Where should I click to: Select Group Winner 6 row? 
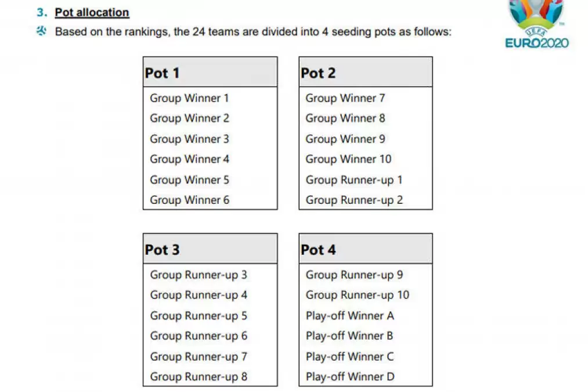click(189, 200)
